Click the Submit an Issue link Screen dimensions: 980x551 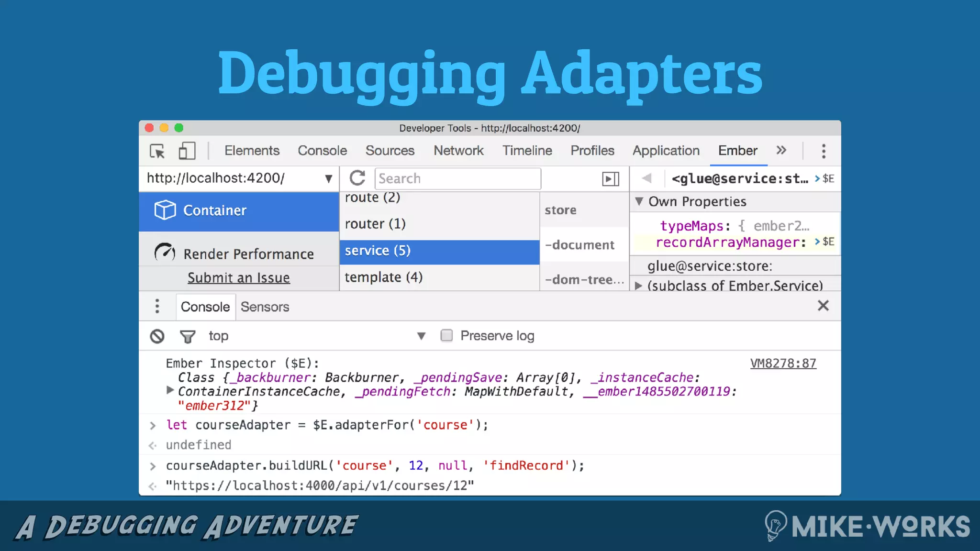point(239,277)
